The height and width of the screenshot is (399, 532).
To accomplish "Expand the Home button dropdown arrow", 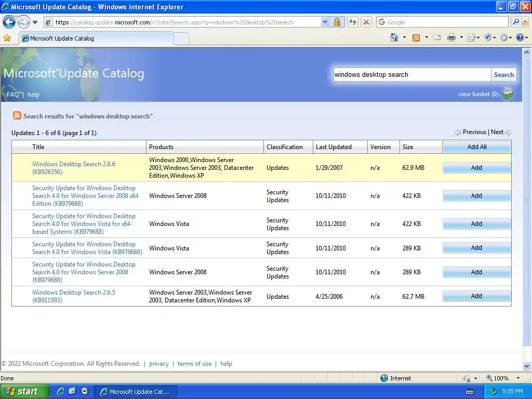I will tap(404, 37).
